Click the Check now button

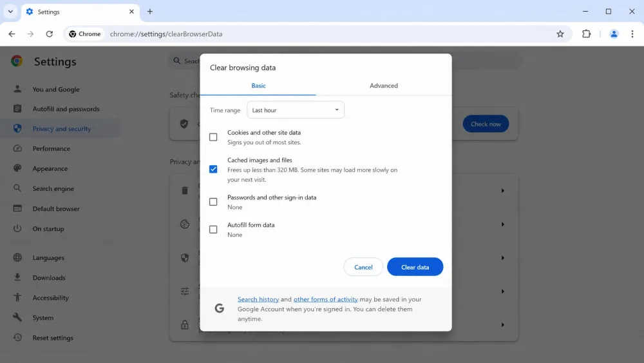point(486,124)
